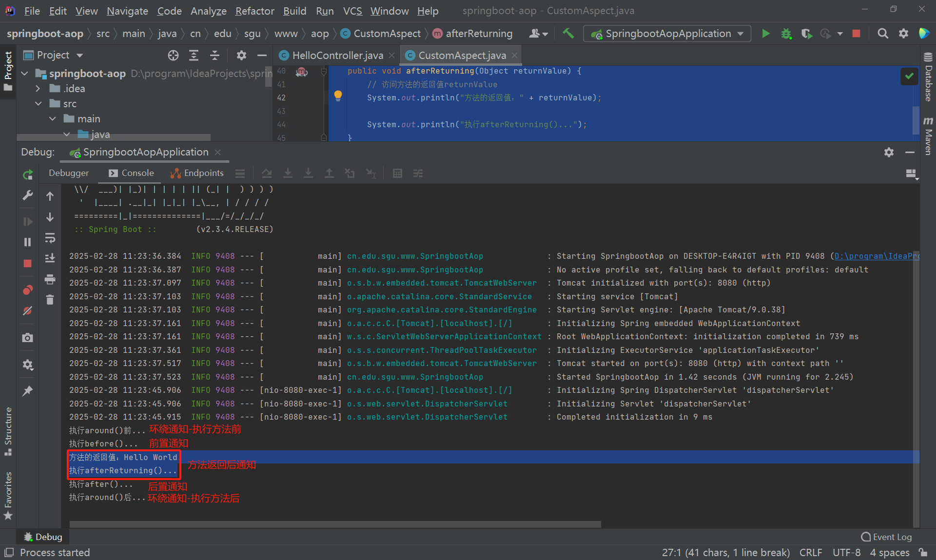The height and width of the screenshot is (560, 936).
Task: Click the Print console output icon
Action: pos(50,279)
